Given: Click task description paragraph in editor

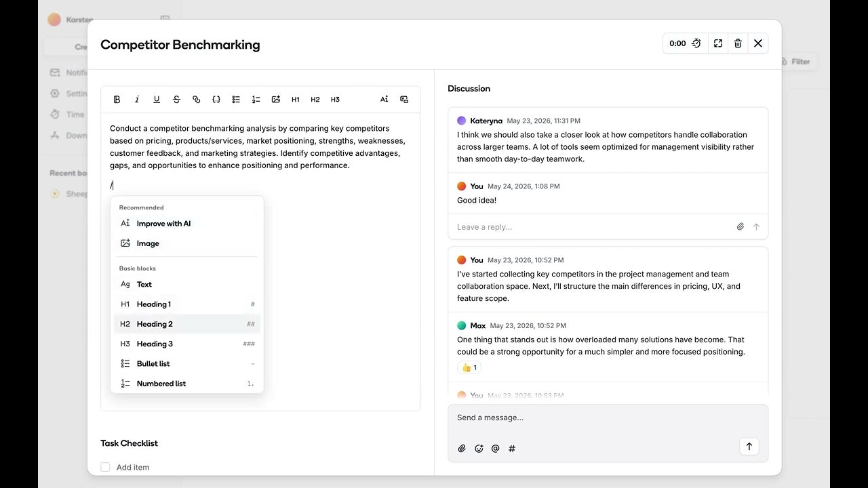Looking at the screenshot, I should (258, 147).
